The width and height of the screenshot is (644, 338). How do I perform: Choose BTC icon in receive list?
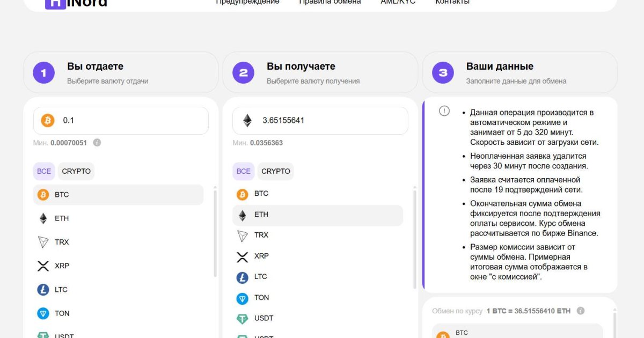tap(243, 194)
